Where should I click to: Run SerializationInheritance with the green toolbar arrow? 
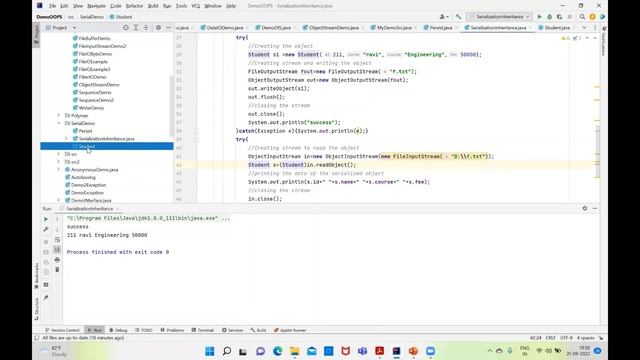(540, 17)
